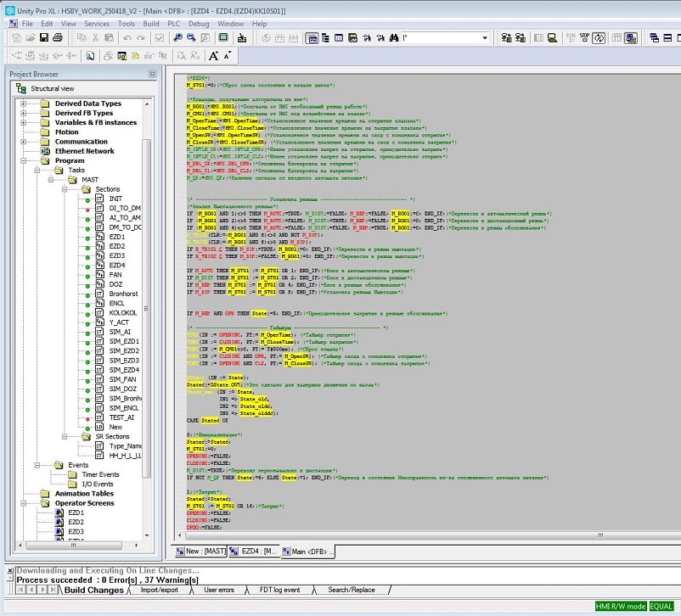
Task: Open the search text combo box dropdown
Action: click(485, 38)
